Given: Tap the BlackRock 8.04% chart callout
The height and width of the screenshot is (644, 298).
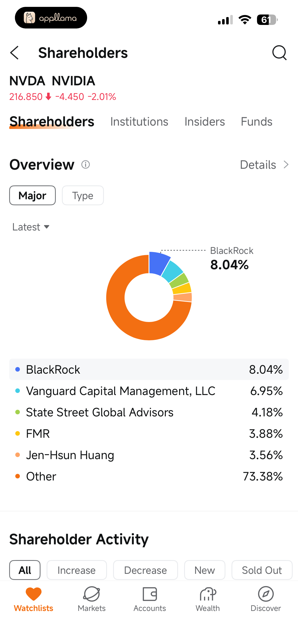Looking at the screenshot, I should (232, 258).
